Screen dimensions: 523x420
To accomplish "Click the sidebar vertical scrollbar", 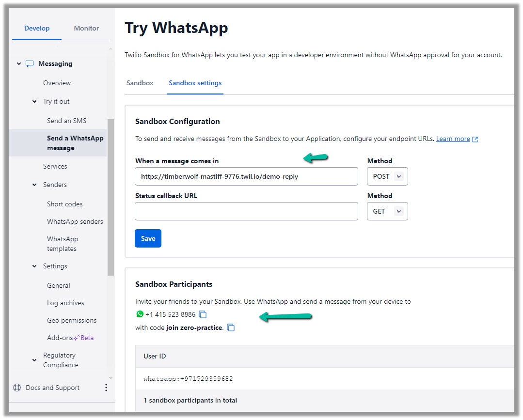I will pyautogui.click(x=111, y=194).
